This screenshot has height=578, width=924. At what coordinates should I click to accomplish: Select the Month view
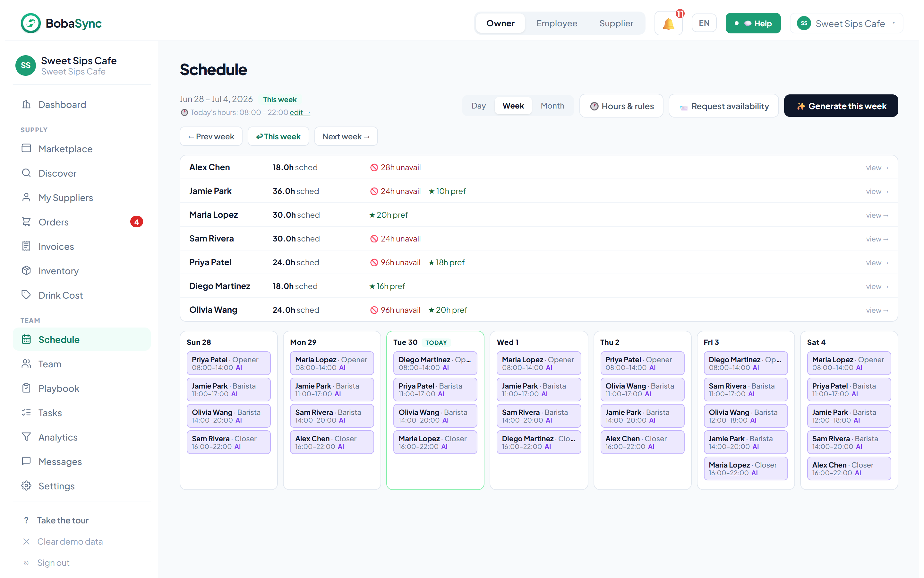pos(552,106)
